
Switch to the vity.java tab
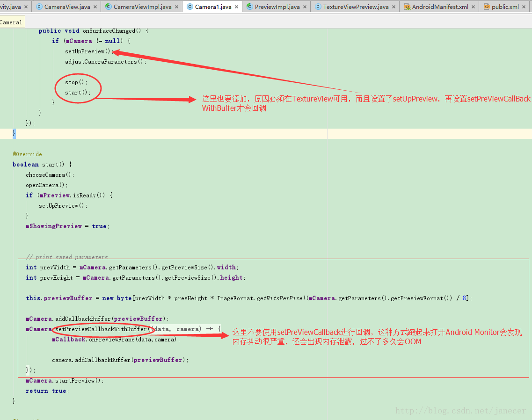pyautogui.click(x=12, y=7)
